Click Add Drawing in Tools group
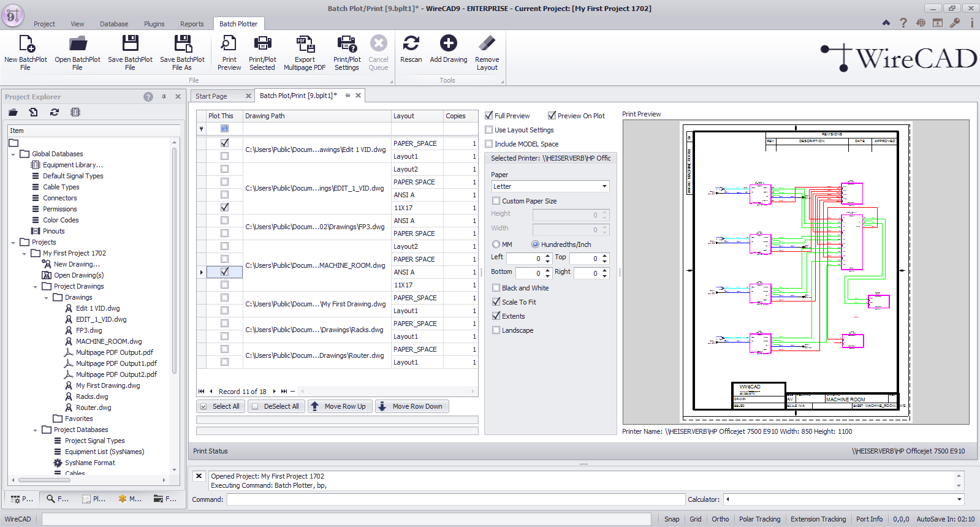980x527 pixels. point(449,49)
